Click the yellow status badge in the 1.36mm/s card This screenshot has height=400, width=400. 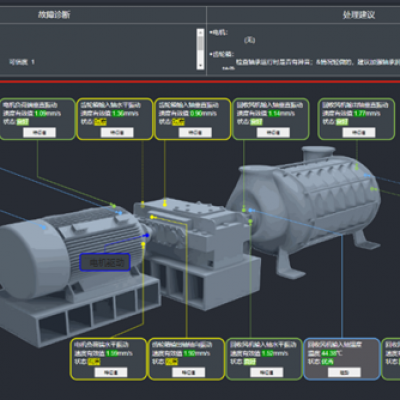point(100,122)
